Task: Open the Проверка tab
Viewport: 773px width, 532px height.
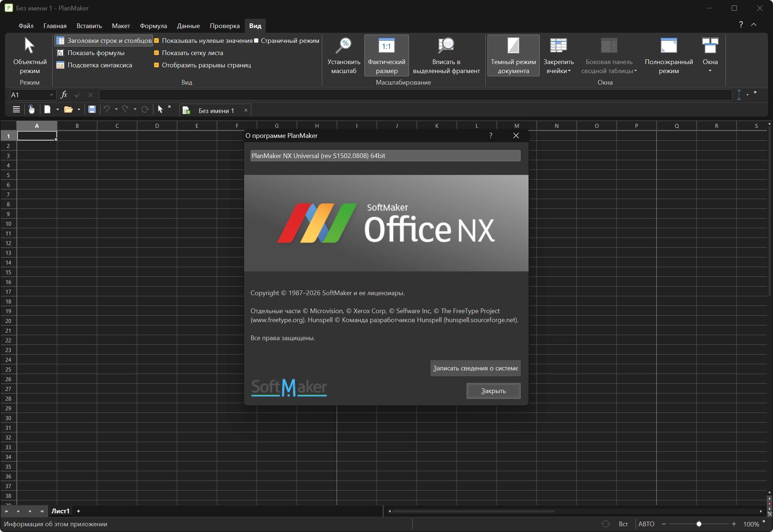Action: coord(225,26)
